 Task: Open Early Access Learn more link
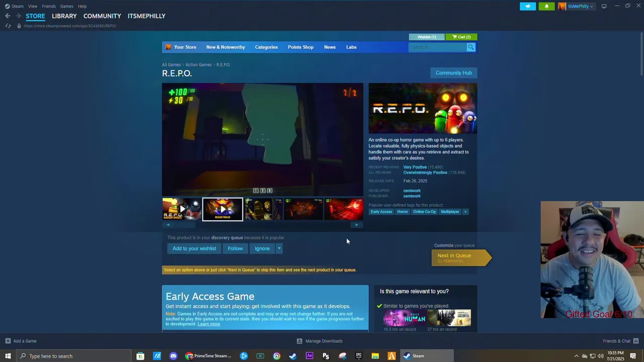point(209,324)
